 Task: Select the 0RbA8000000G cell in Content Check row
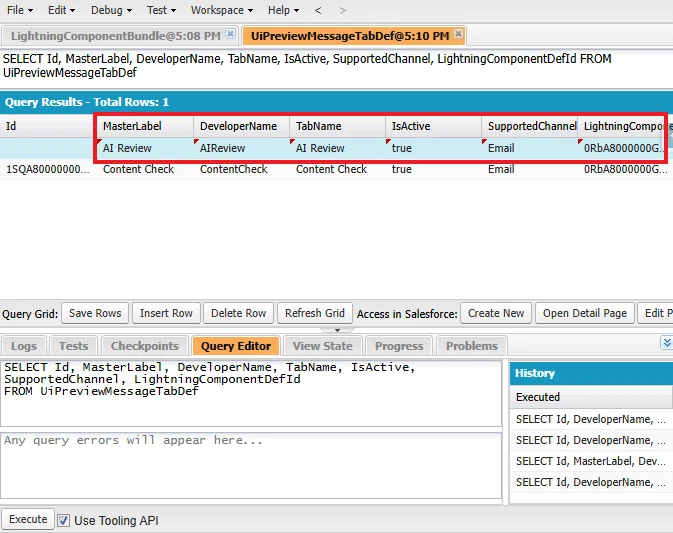(x=625, y=170)
